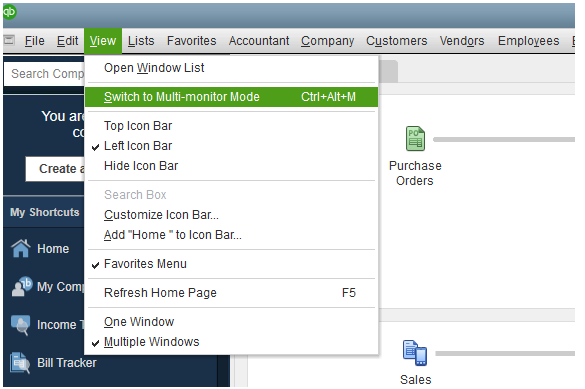The image size is (585, 389).
Task: Open the Company menu
Action: [327, 41]
